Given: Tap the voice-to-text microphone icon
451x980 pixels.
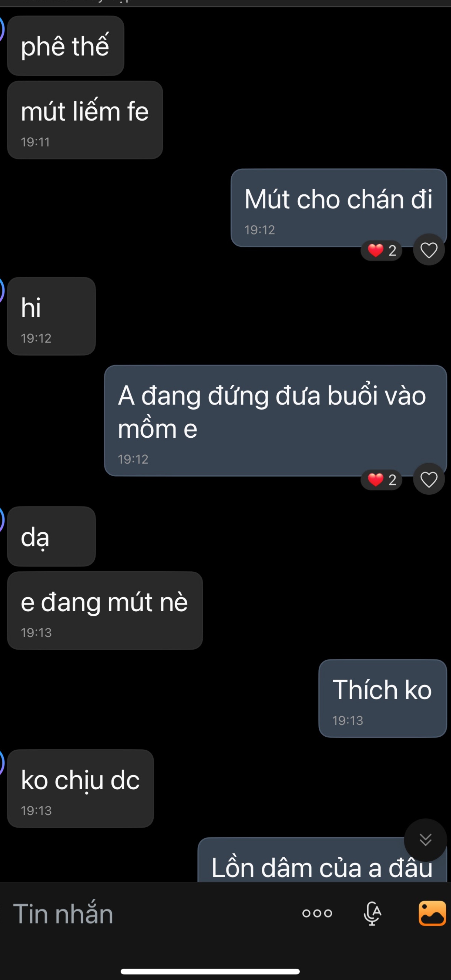Looking at the screenshot, I should tap(372, 913).
